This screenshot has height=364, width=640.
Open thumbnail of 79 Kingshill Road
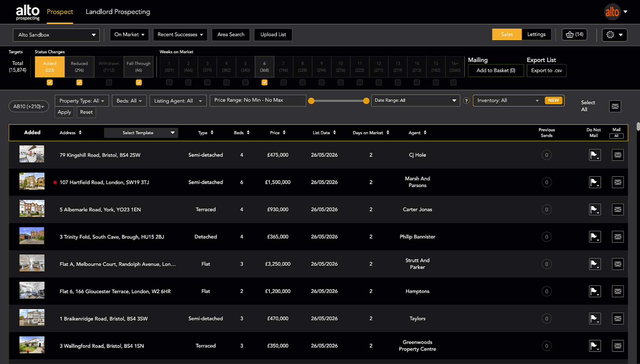pos(32,154)
